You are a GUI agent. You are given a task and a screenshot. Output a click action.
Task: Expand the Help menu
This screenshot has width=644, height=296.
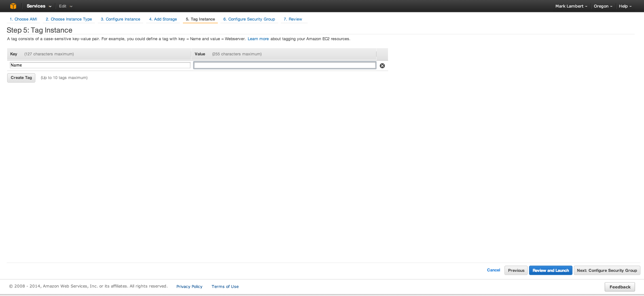point(625,6)
